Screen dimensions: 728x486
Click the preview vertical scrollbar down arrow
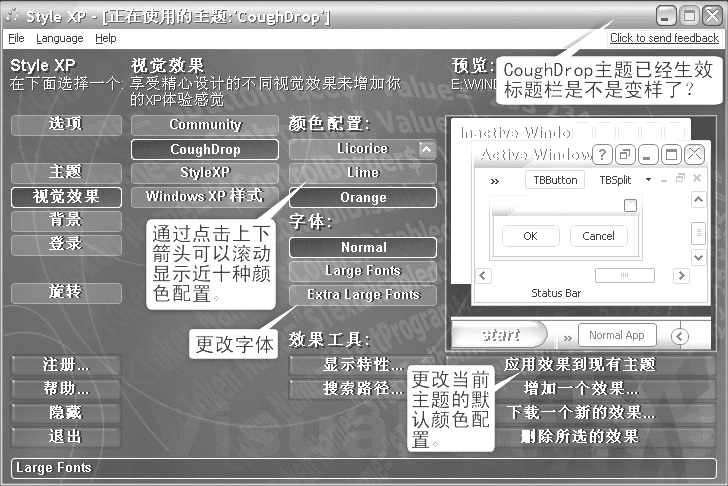point(698,257)
